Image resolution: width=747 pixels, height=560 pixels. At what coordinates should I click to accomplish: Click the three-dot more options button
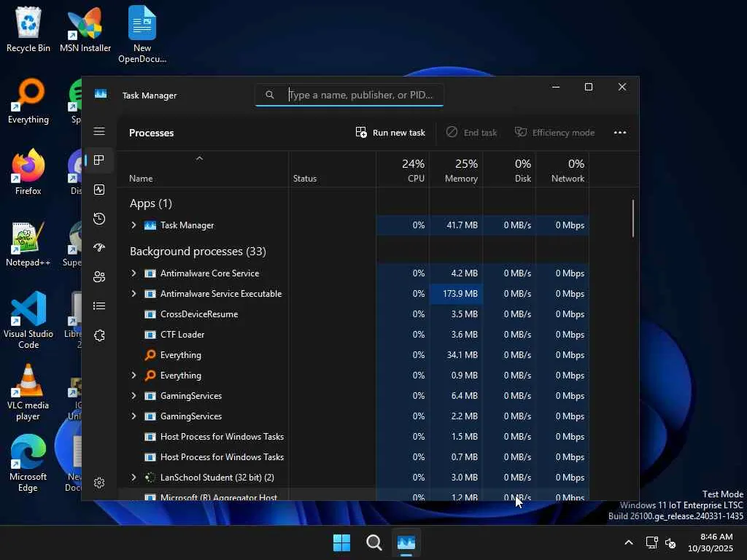[x=620, y=133]
